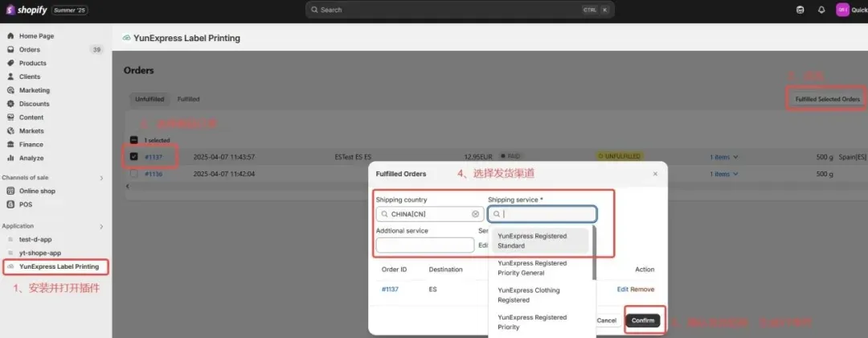This screenshot has width=868, height=338.
Task: Check the order #1136 checkbox
Action: 133,174
